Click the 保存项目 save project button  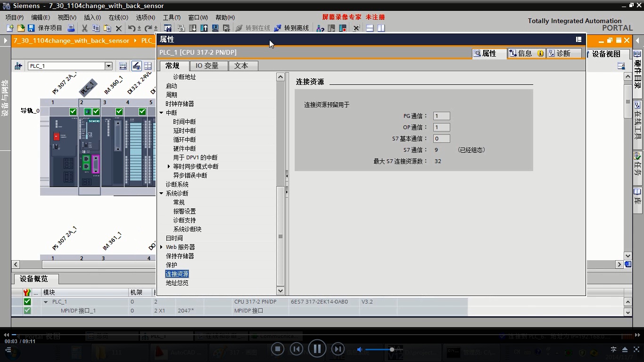pyautogui.click(x=45, y=28)
